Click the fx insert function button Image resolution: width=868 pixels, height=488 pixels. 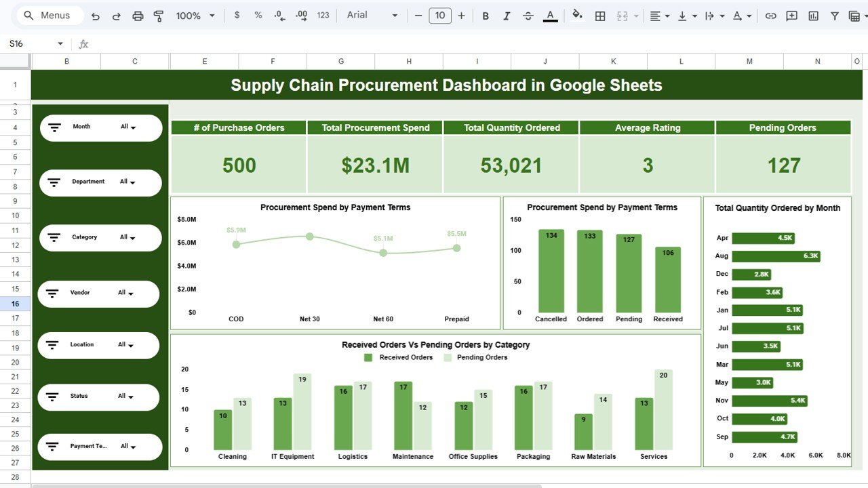tap(83, 43)
